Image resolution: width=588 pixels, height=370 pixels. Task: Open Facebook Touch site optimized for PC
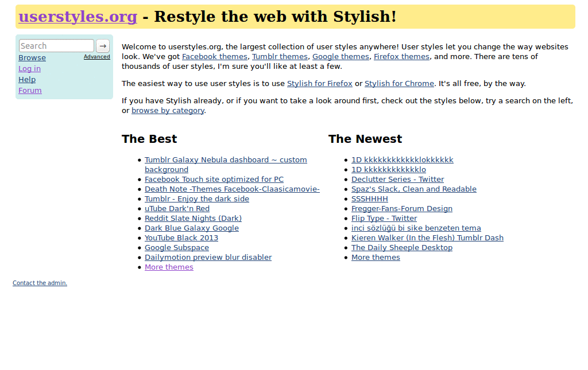pos(214,180)
